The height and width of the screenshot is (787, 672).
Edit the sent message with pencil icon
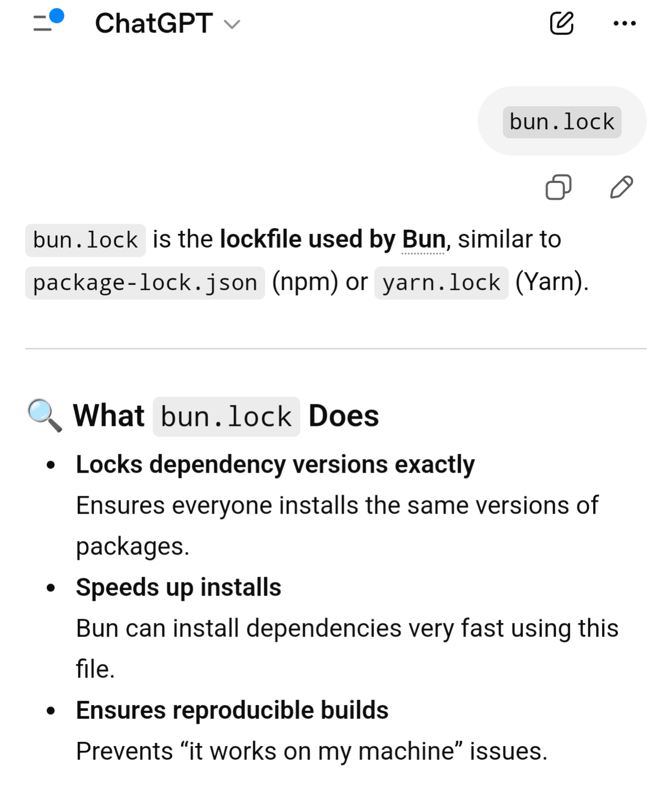[622, 187]
